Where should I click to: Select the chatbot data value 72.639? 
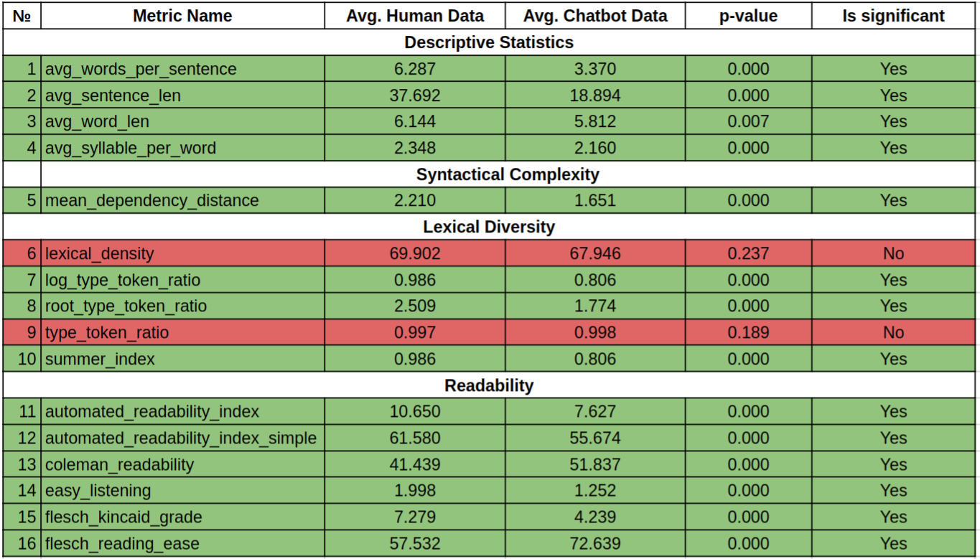pos(595,543)
